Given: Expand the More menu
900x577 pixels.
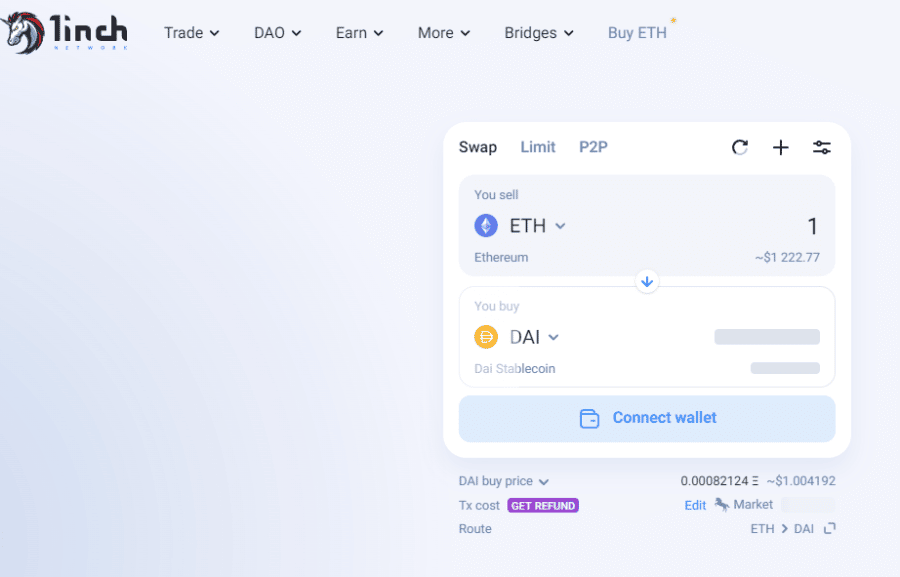Looking at the screenshot, I should coord(444,33).
